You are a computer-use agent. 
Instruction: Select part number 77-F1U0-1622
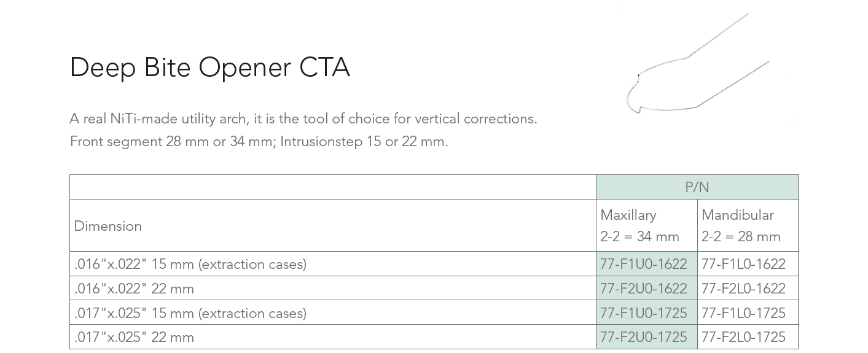click(643, 264)
